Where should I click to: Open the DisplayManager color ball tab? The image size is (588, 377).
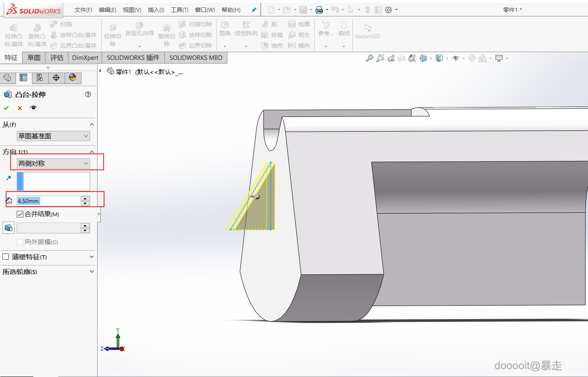[73, 78]
